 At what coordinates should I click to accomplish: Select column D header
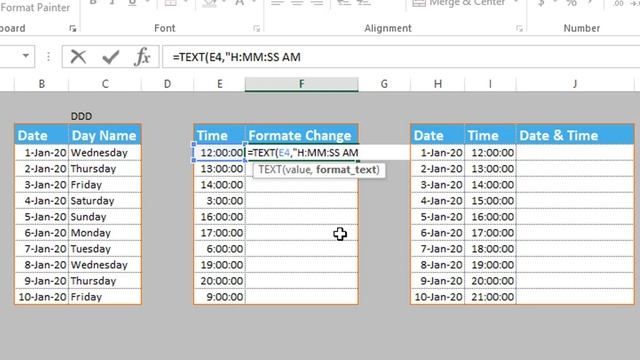167,84
